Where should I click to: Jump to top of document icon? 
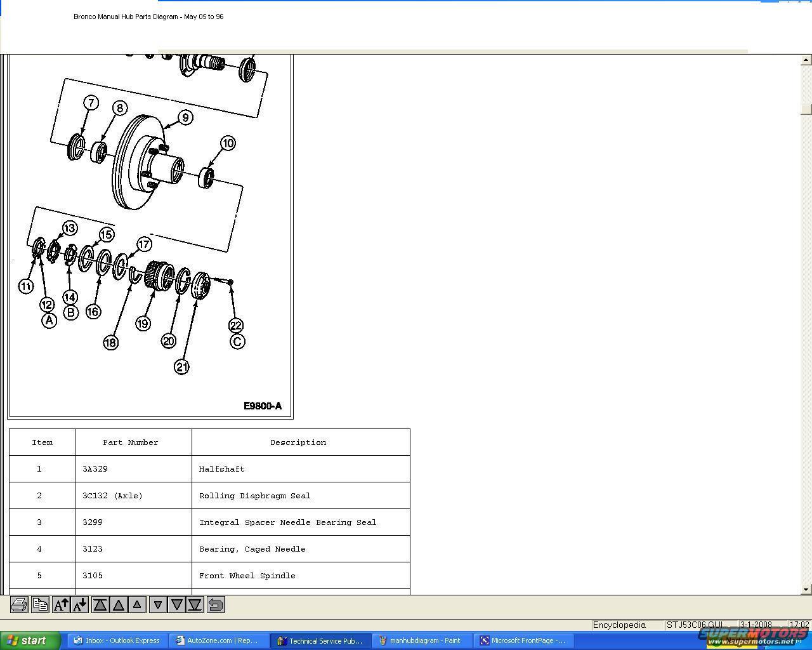coord(100,605)
